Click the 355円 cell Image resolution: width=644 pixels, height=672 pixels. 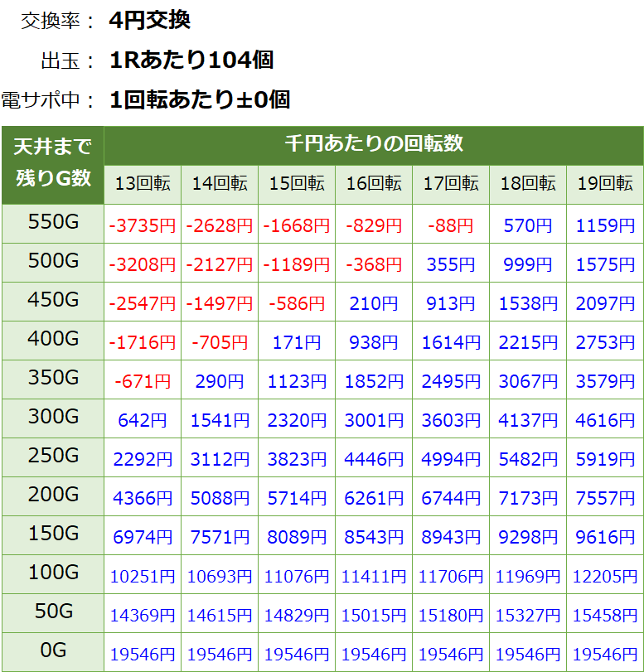point(451,264)
